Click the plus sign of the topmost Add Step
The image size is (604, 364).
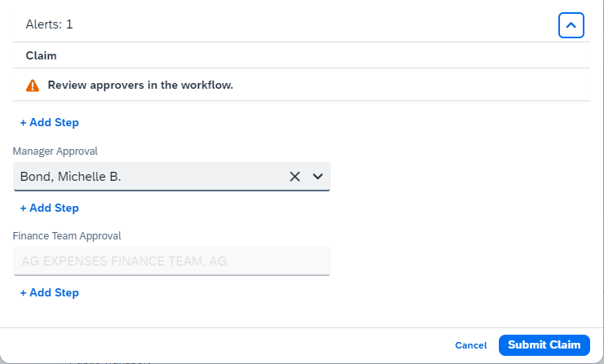click(24, 123)
